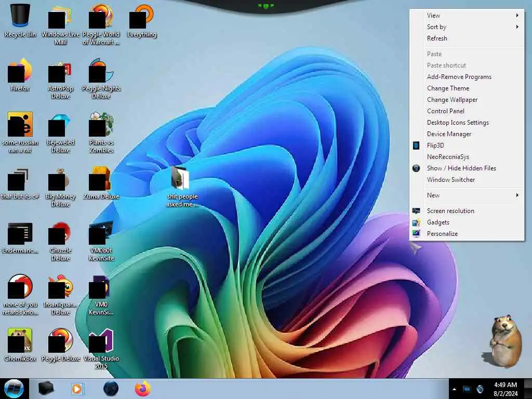
Task: Select Change Wallpaper menu item
Action: click(x=467, y=100)
